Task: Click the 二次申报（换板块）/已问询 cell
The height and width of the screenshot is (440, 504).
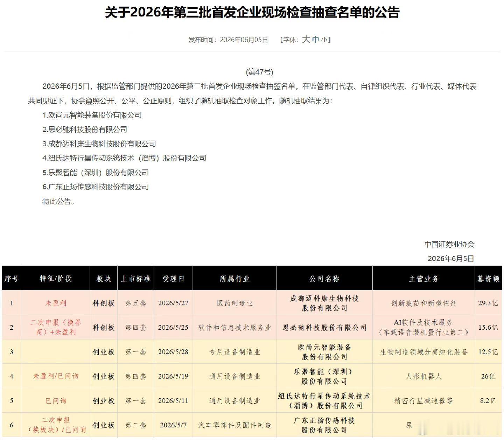Action: tap(56, 425)
